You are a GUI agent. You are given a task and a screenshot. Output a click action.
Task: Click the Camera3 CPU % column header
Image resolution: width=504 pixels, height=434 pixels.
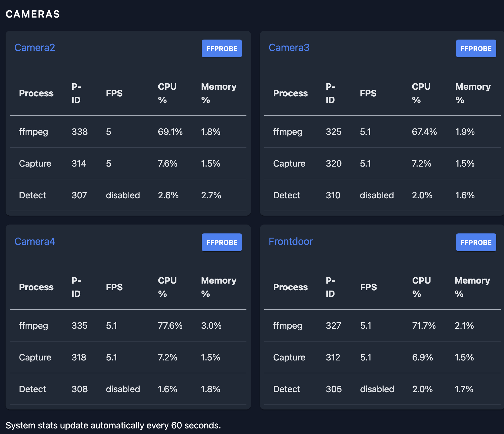421,93
